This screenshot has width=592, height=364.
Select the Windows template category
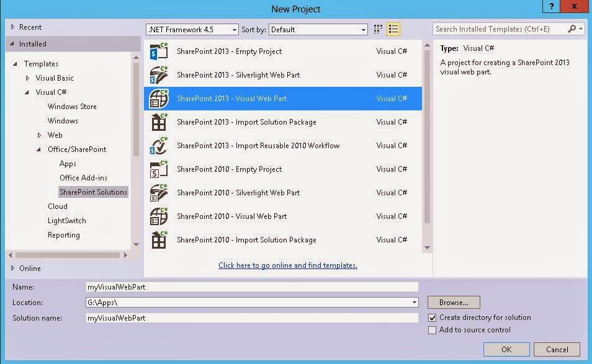coord(63,121)
